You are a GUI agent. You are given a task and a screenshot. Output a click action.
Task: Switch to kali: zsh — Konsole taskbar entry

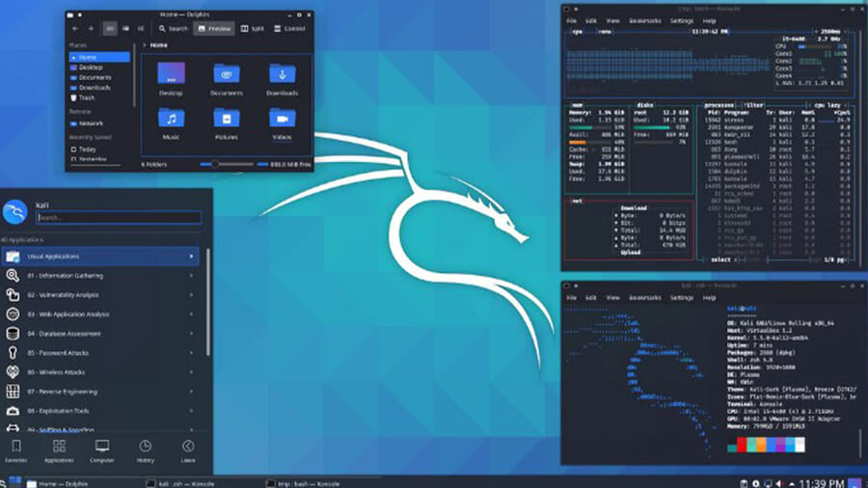coord(181,483)
